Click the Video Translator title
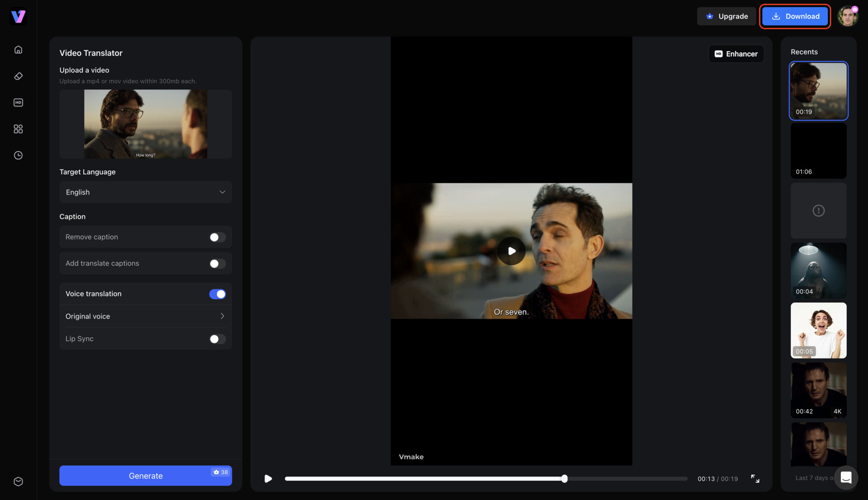The width and height of the screenshot is (868, 500). 91,53
